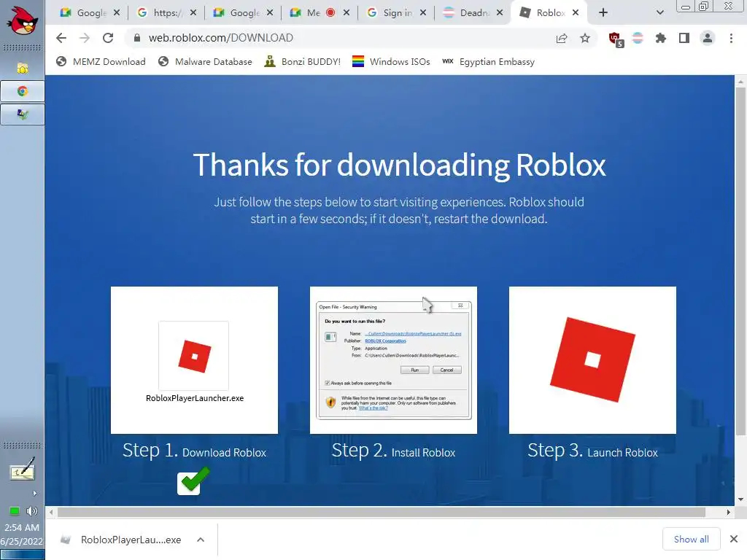Click the Thanks for downloading Roblox heading
747x560 pixels.
pyautogui.click(x=399, y=166)
